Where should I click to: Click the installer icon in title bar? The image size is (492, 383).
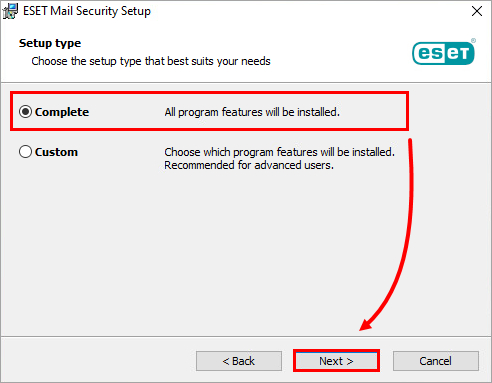pos(10,11)
